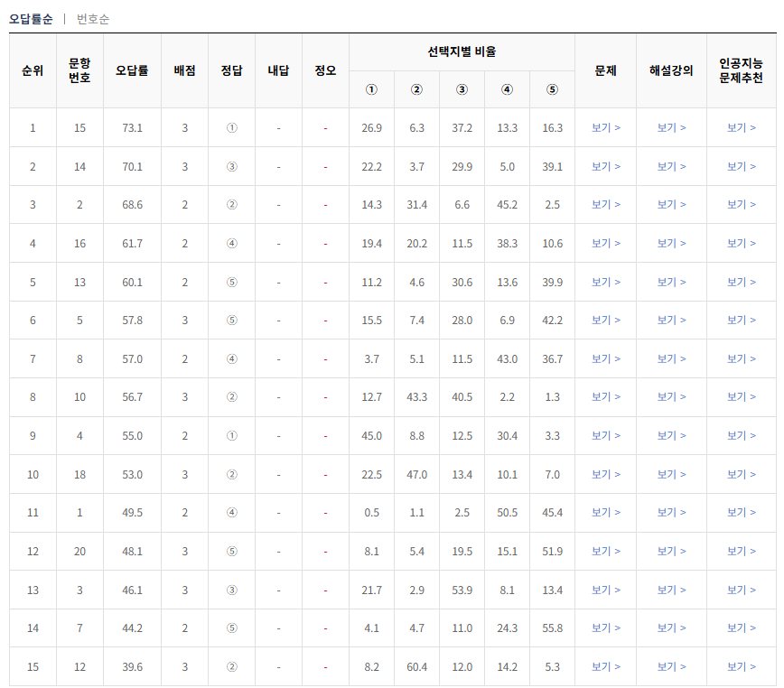Open 문제 보기 for question 10
The width and height of the screenshot is (784, 688).
(606, 397)
